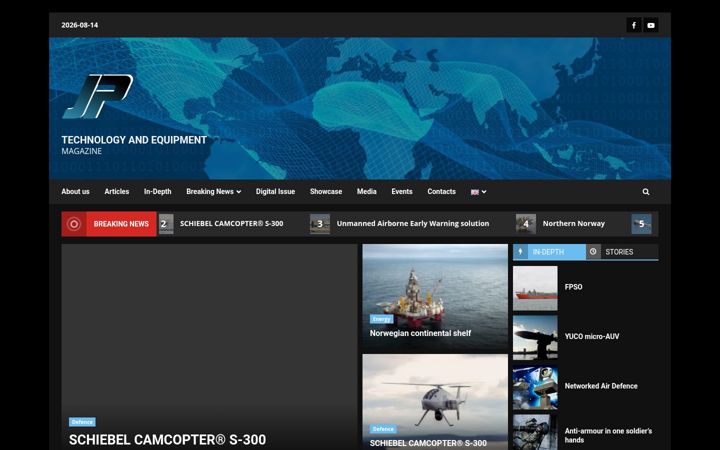
Task: Open the Norwegian continental shelf headline
Action: pos(420,333)
